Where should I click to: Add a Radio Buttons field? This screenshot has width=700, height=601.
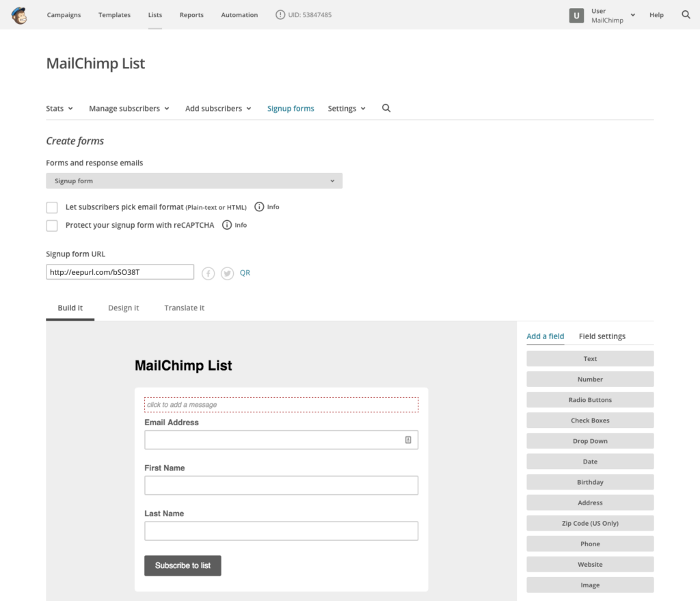(x=590, y=400)
